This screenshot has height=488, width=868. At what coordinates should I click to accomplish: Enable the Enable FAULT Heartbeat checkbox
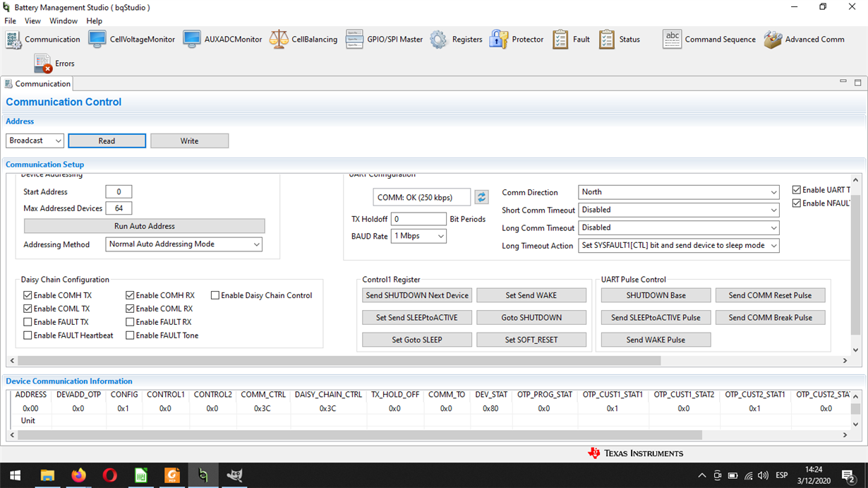point(28,335)
